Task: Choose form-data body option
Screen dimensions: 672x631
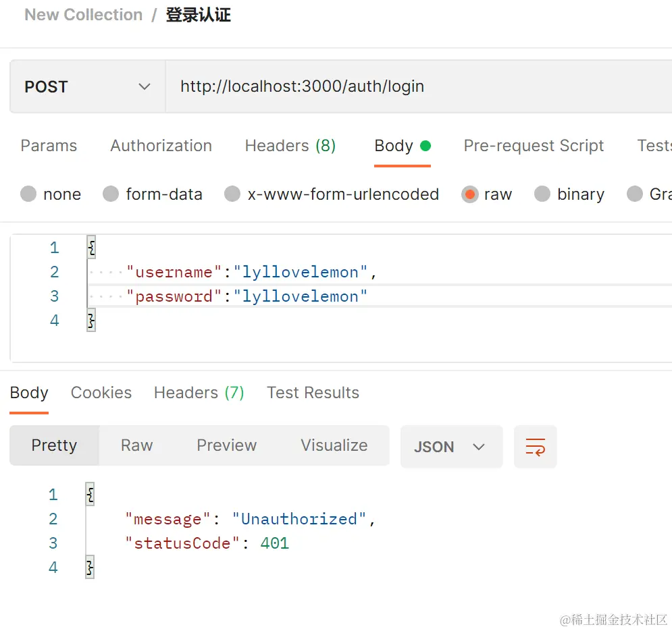Action: click(x=111, y=194)
